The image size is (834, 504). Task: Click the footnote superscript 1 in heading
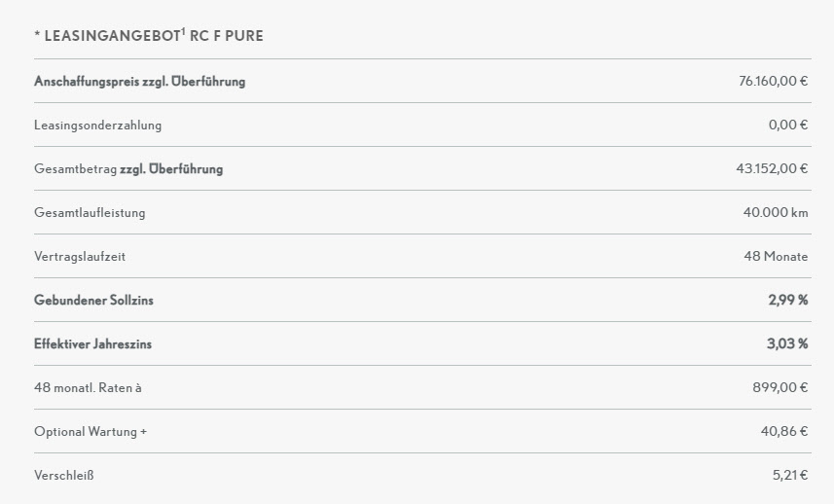pos(183,32)
